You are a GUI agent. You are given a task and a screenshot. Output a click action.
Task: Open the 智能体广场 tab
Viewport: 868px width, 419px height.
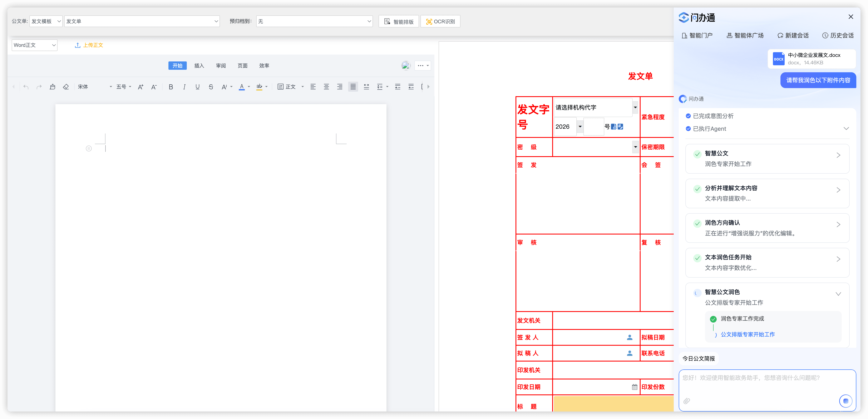click(745, 35)
